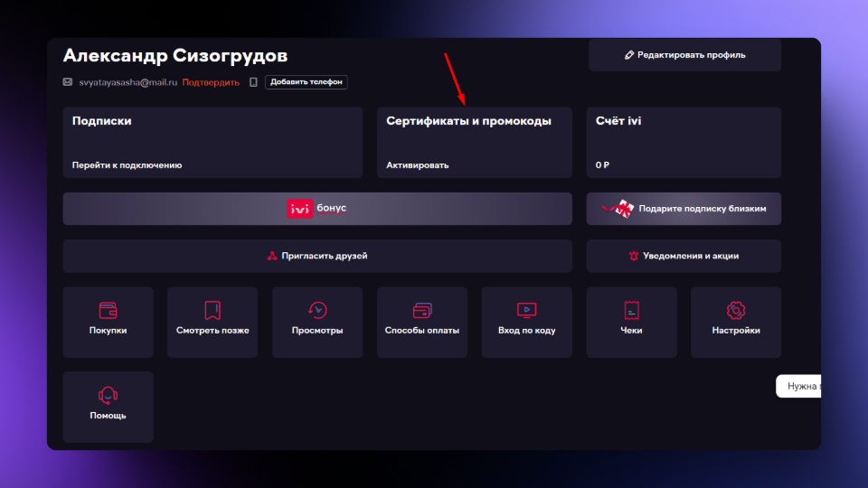Select the Способы оплаты cards icon
The image size is (868, 488).
tap(422, 310)
